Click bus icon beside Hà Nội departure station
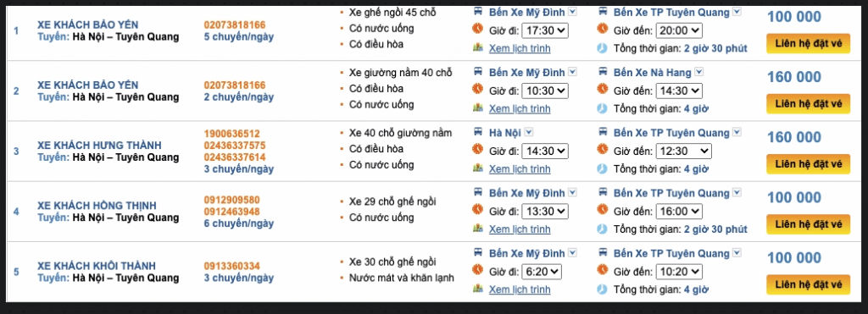The width and height of the screenshot is (868, 314). click(478, 132)
